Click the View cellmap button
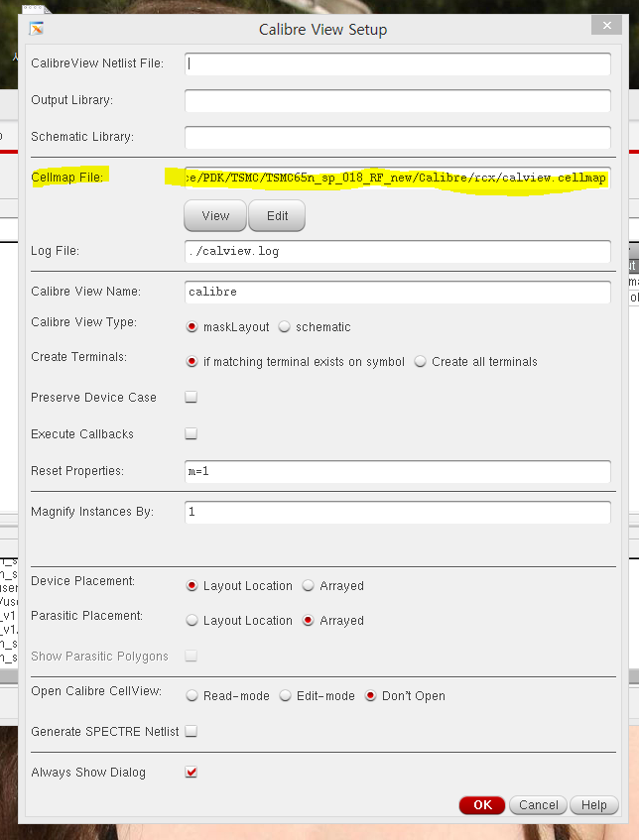 coord(215,216)
